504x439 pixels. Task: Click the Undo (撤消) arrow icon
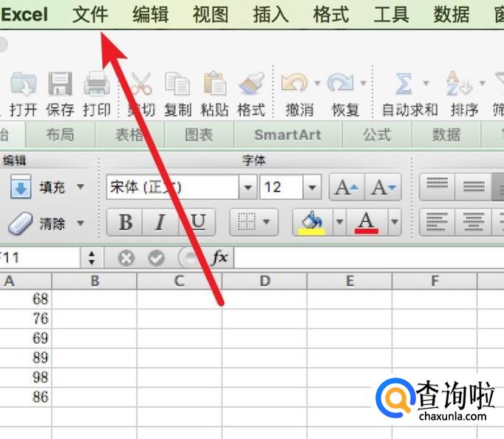click(x=295, y=84)
